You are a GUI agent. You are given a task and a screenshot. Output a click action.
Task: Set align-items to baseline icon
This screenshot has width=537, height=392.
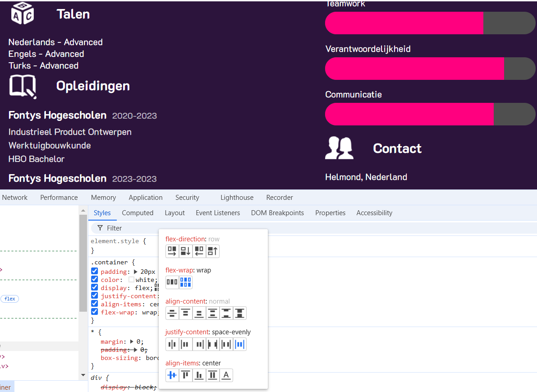tap(226, 375)
